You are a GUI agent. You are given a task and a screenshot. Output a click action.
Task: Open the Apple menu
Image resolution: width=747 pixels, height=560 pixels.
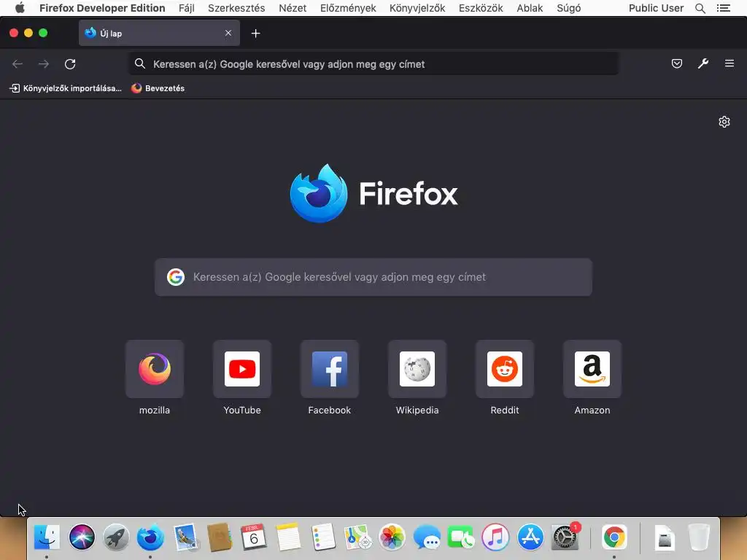point(20,8)
